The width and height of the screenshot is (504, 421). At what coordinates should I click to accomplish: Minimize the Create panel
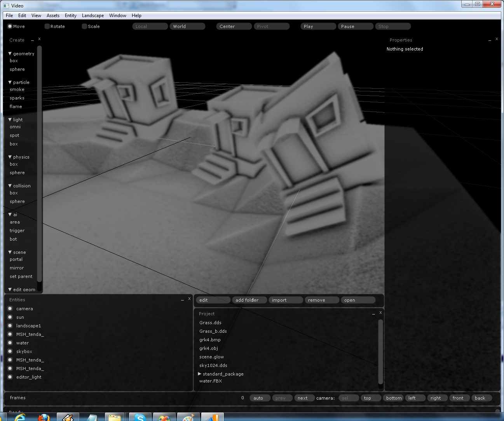pos(32,40)
